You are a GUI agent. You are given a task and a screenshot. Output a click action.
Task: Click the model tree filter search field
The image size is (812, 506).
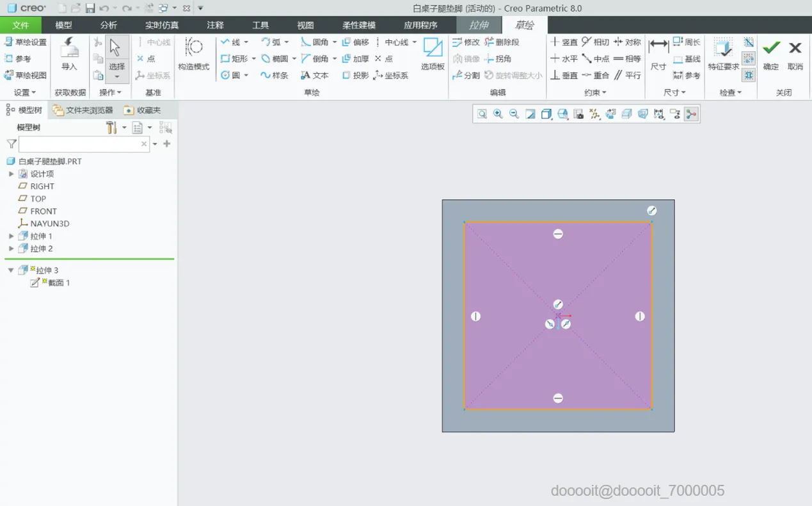(84, 144)
